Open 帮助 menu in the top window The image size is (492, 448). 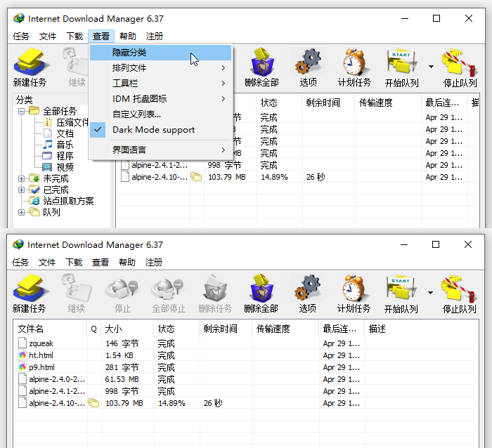pyautogui.click(x=128, y=37)
